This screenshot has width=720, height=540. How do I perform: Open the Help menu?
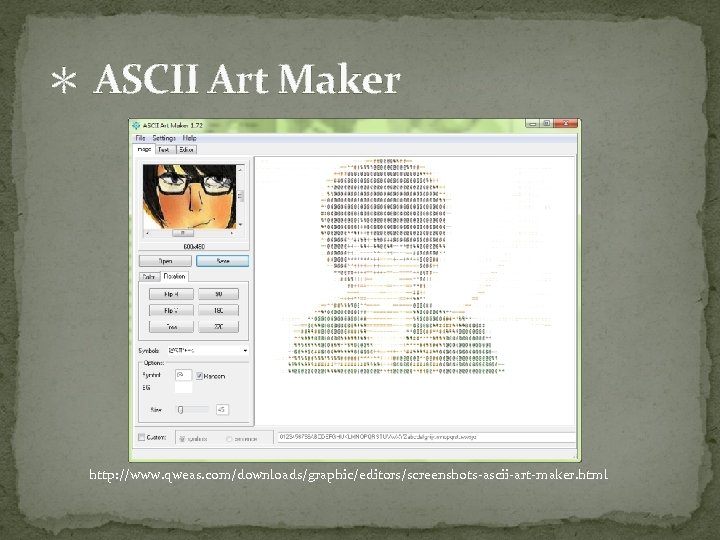pyautogui.click(x=189, y=138)
